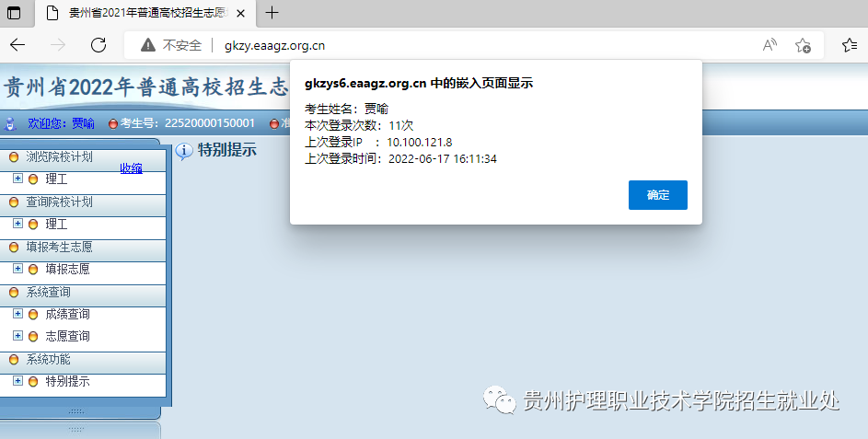Image resolution: width=868 pixels, height=439 pixels.
Task: Click the 上次登录时间 2022-06-17 line
Action: pyautogui.click(x=400, y=159)
